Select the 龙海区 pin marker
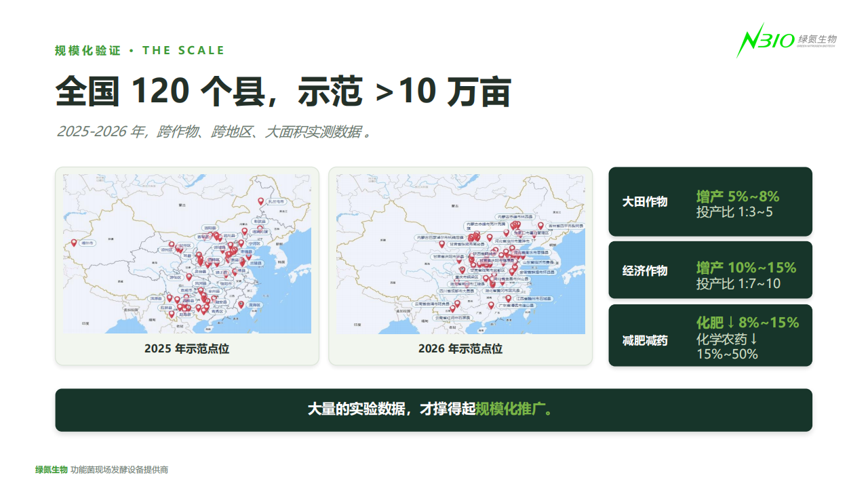 coord(241,305)
